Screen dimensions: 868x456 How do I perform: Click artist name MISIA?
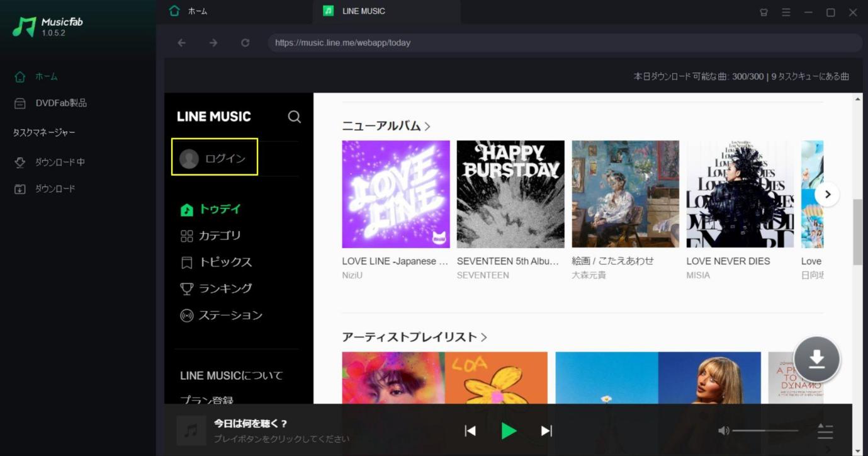point(698,275)
